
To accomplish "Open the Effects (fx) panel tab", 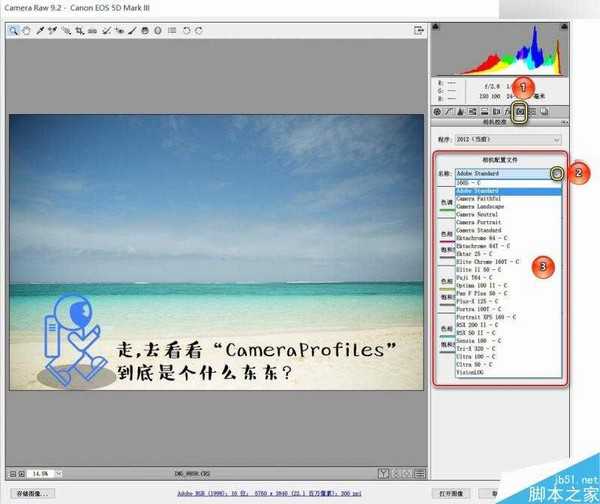I will click(x=508, y=112).
